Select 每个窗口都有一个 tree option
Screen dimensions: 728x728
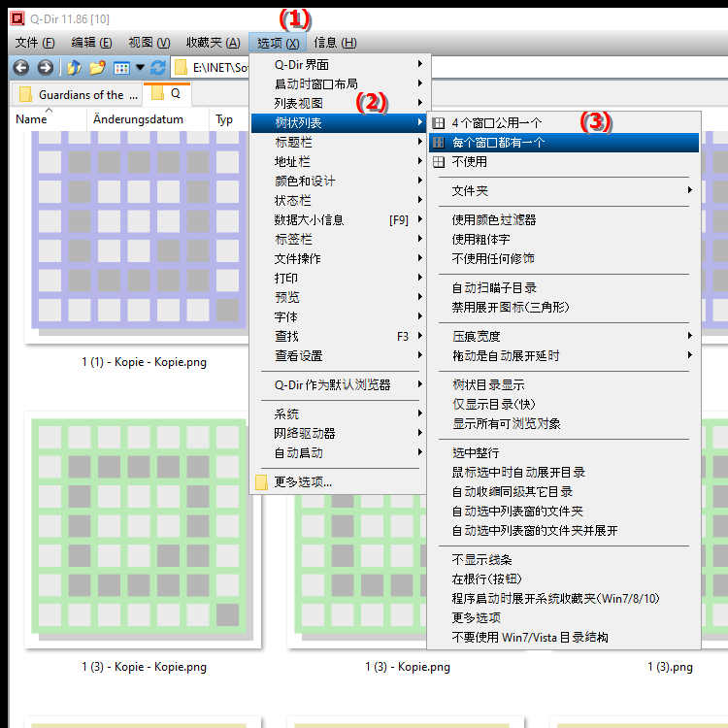click(x=498, y=143)
